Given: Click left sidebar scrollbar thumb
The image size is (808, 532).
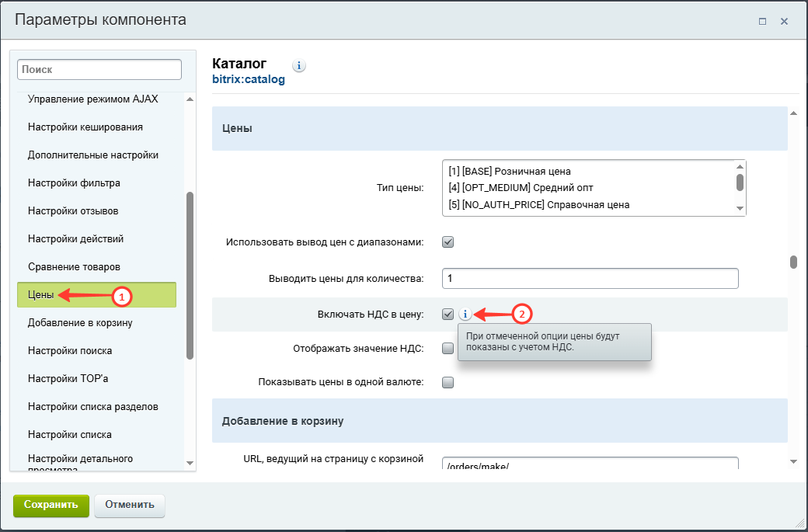Looking at the screenshot, I should [x=190, y=276].
